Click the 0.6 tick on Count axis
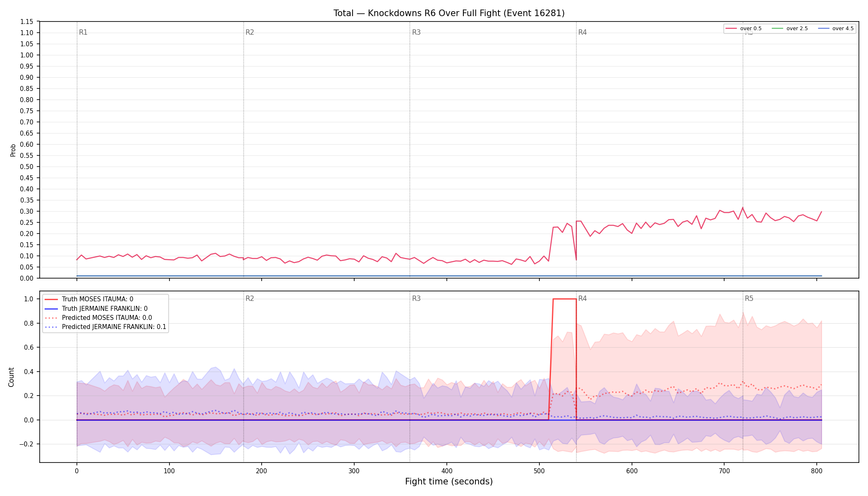Viewport: 868px width, 496px height. tap(29, 347)
